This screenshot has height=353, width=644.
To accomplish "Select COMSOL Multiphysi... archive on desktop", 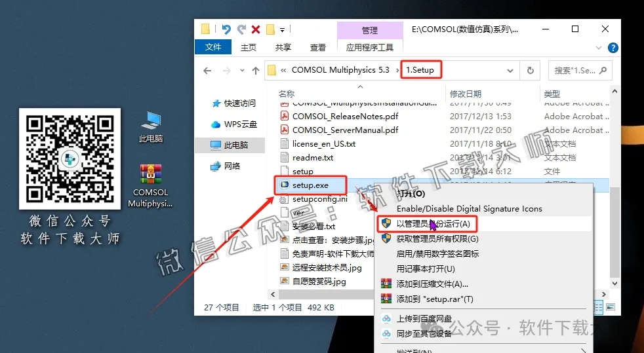I will click(150, 186).
